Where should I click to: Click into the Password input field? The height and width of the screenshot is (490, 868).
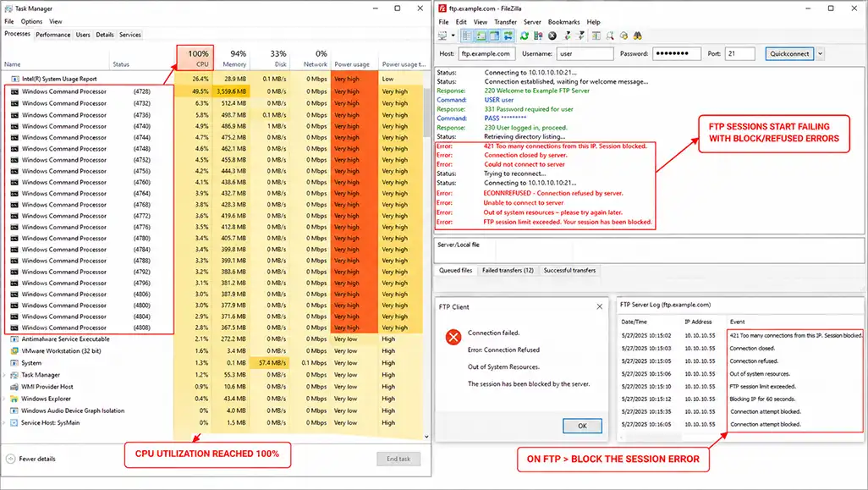pyautogui.click(x=677, y=53)
